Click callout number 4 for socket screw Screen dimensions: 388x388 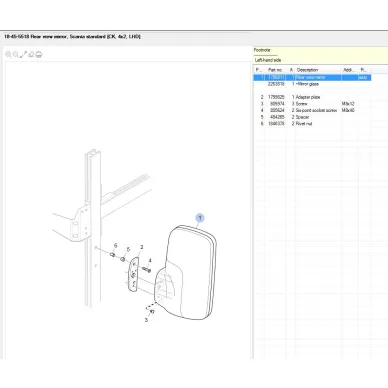click(150, 260)
